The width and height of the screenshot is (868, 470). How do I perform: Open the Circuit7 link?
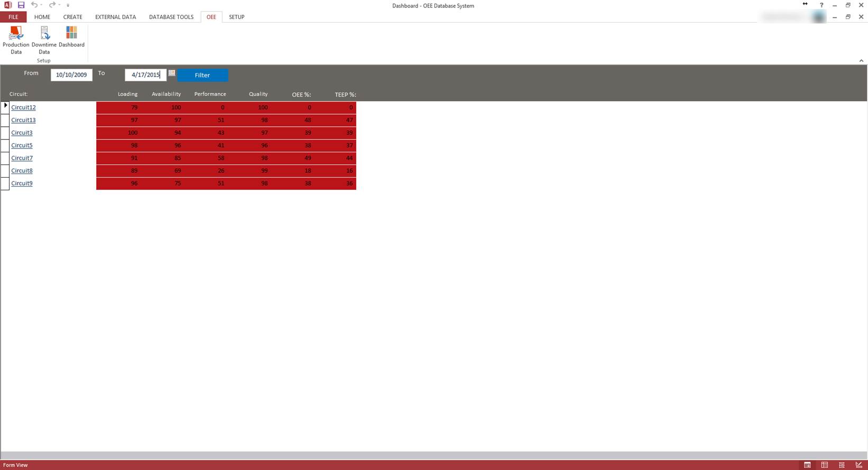(x=22, y=158)
